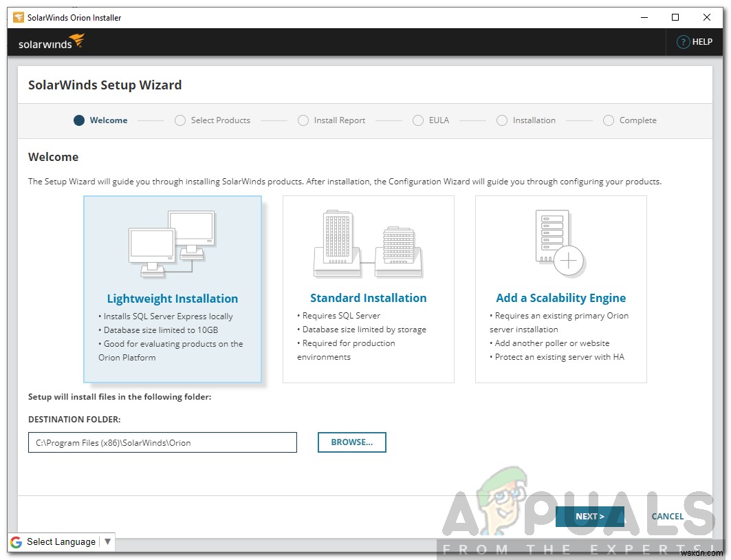Click 'Database size limited to 10GB' text

click(x=160, y=330)
